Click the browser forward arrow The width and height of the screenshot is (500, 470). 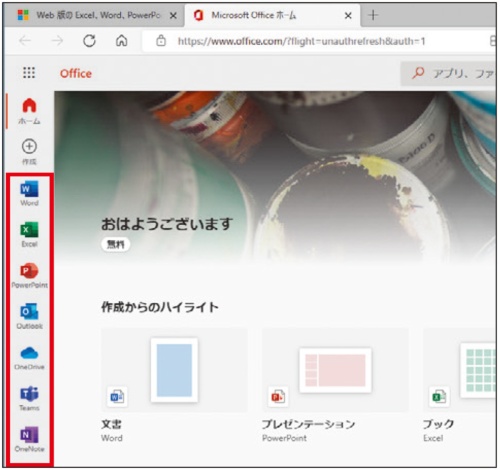57,41
